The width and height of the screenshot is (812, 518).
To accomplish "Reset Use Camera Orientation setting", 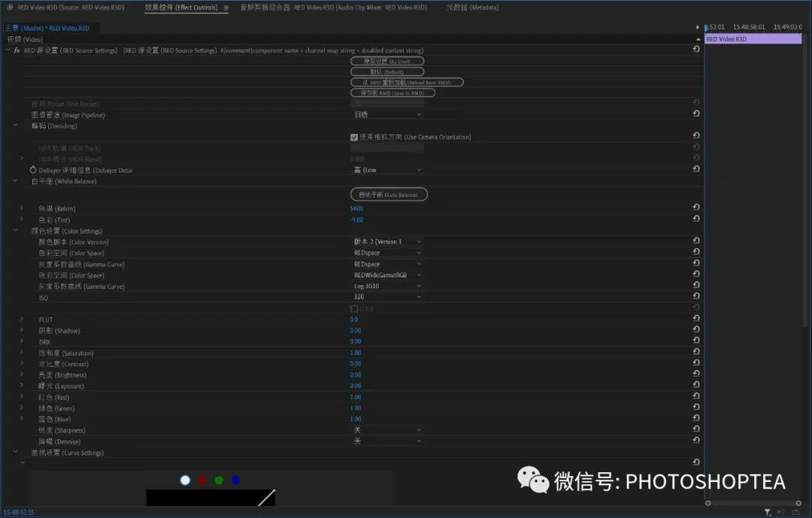I will tap(696, 135).
